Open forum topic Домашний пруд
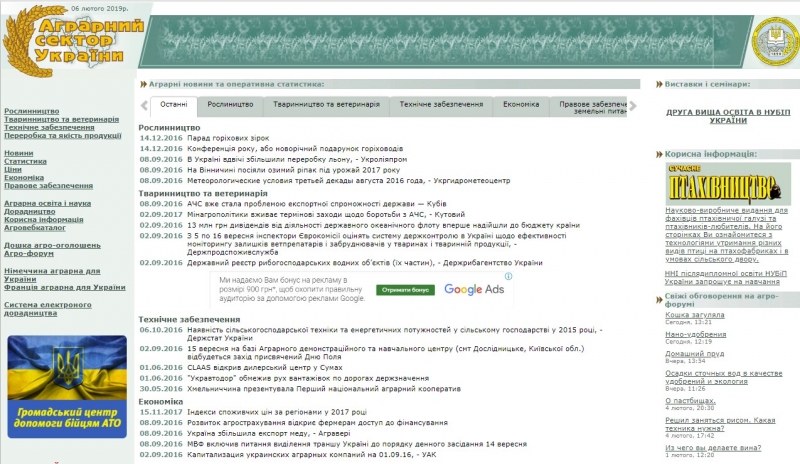The height and width of the screenshot is (464, 800). [x=694, y=353]
